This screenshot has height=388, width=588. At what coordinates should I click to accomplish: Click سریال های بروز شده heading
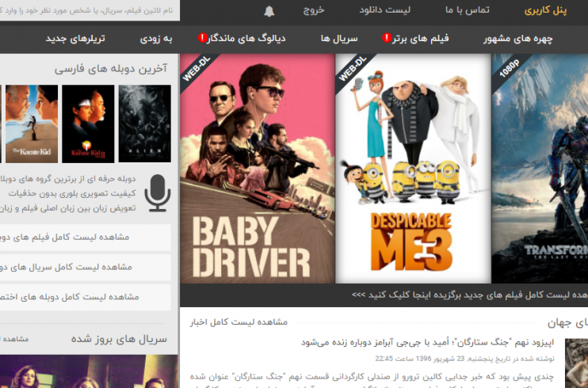tap(119, 339)
